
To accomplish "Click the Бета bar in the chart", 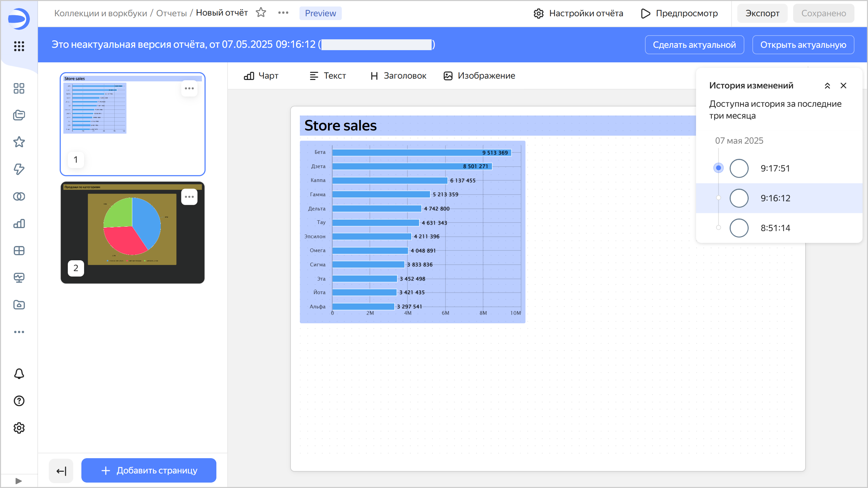I will pos(407,152).
